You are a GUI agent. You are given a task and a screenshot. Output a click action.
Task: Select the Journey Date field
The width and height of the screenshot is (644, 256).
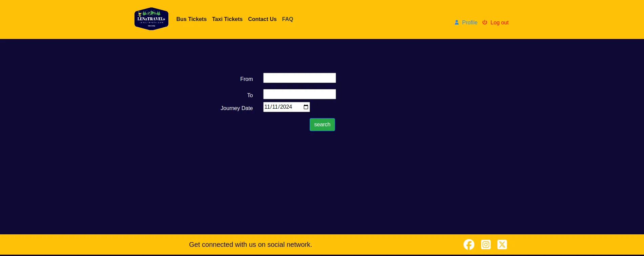(x=287, y=107)
